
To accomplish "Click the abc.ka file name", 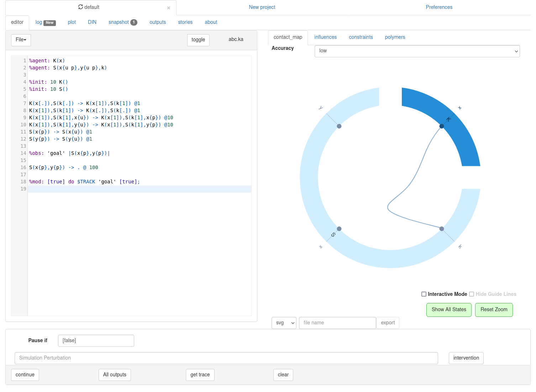I will click(x=236, y=39).
